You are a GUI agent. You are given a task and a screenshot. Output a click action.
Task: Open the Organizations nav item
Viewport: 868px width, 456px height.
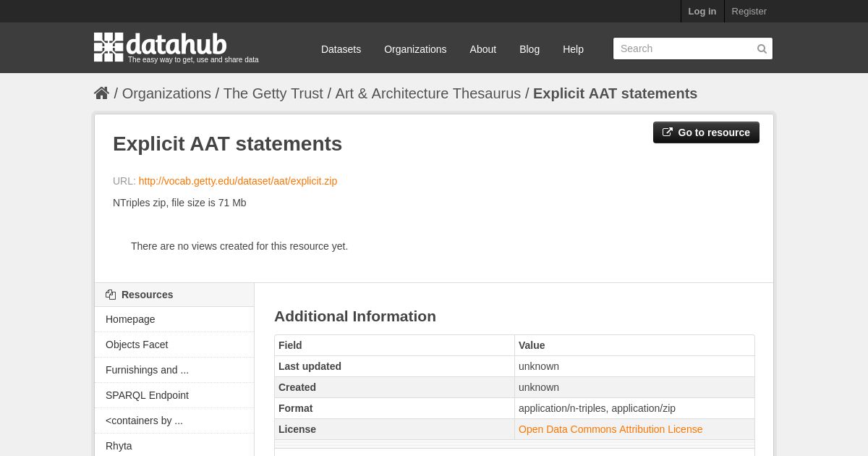(415, 49)
